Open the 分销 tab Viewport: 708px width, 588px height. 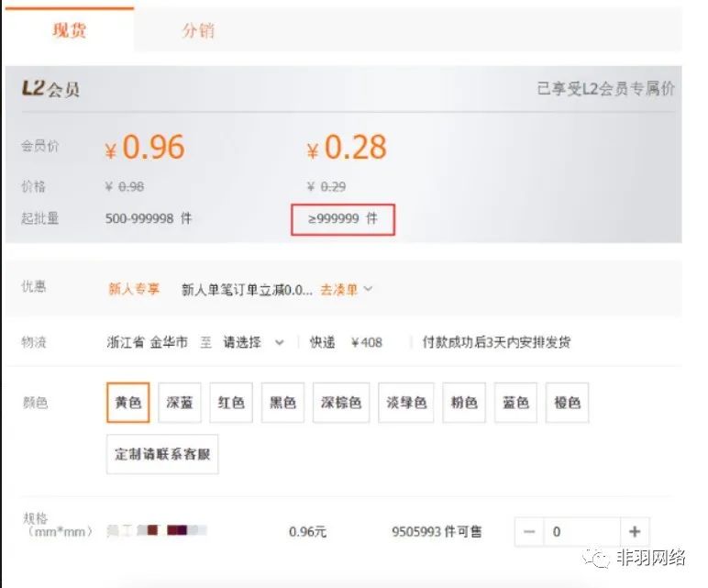[x=197, y=30]
